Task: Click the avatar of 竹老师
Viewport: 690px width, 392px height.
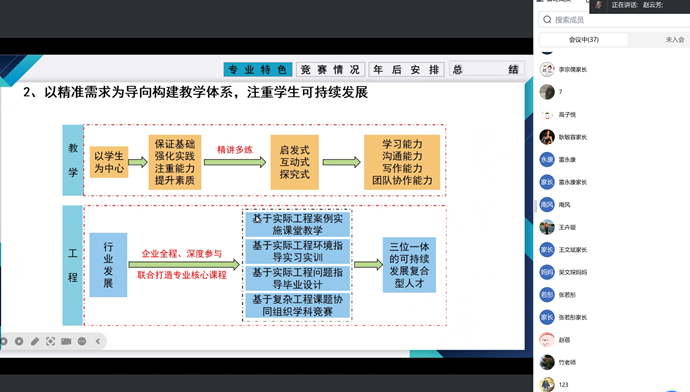Action: click(547, 363)
